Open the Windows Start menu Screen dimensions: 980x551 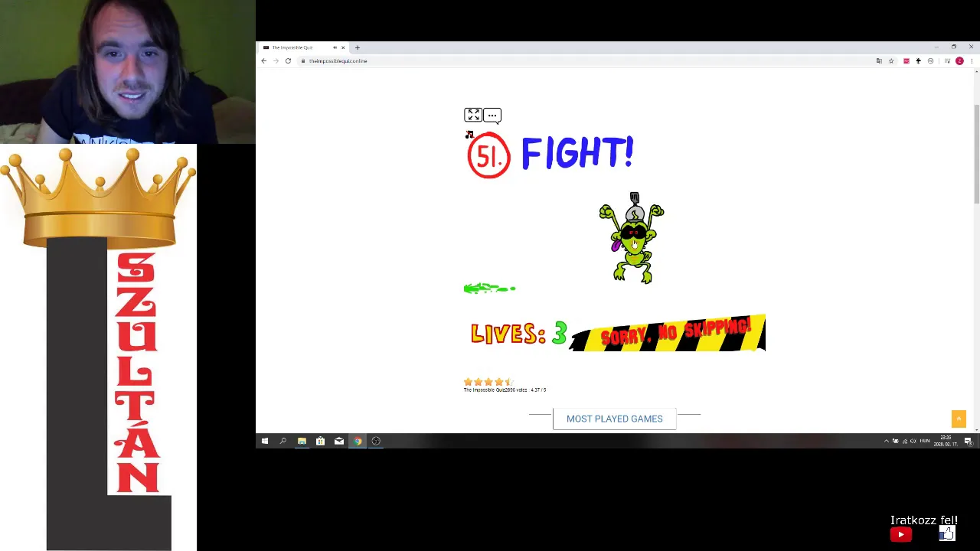[x=265, y=441]
